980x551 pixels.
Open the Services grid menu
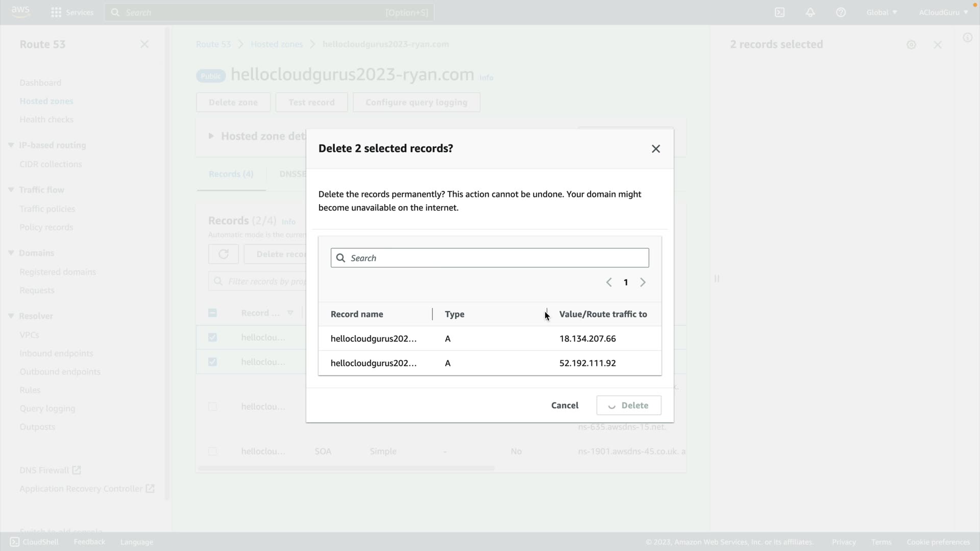[x=56, y=12]
